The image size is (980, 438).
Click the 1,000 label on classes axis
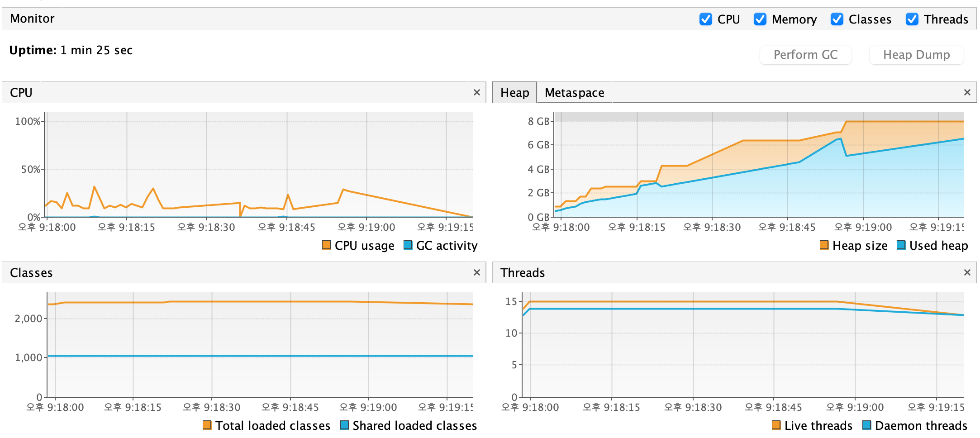click(x=29, y=357)
